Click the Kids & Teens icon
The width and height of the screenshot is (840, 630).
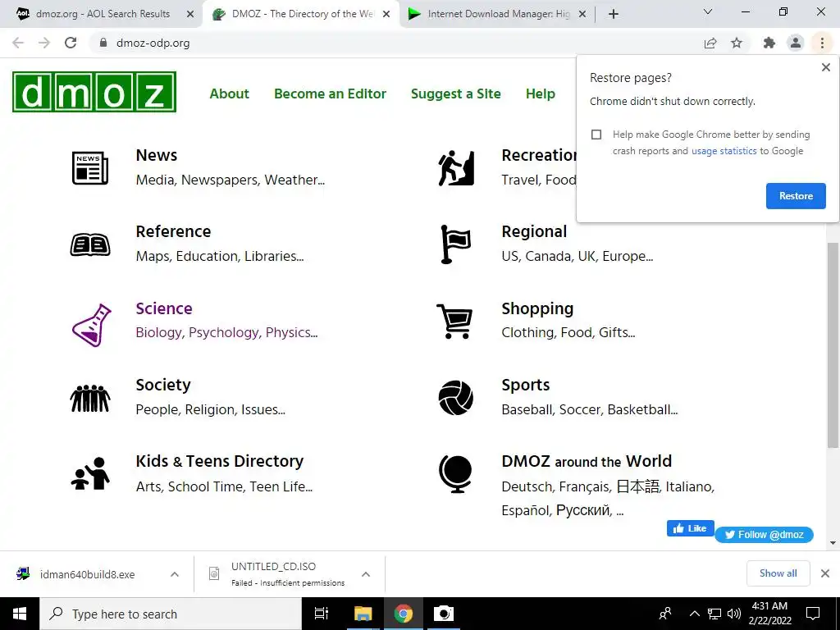(90, 473)
